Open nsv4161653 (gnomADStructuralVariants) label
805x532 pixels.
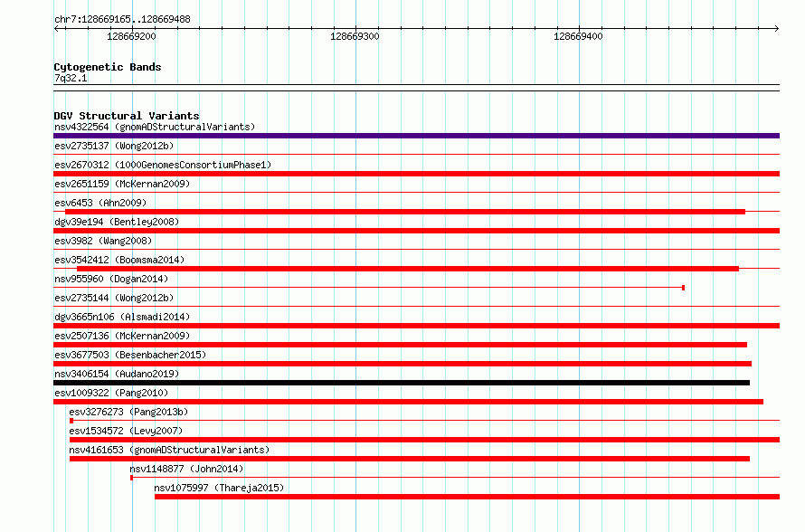coord(169,450)
